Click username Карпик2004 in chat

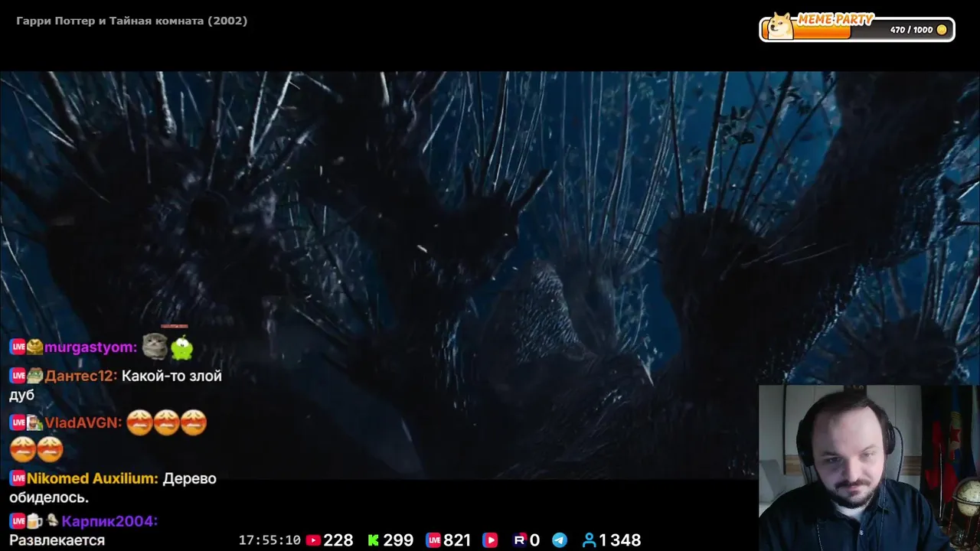109,521
